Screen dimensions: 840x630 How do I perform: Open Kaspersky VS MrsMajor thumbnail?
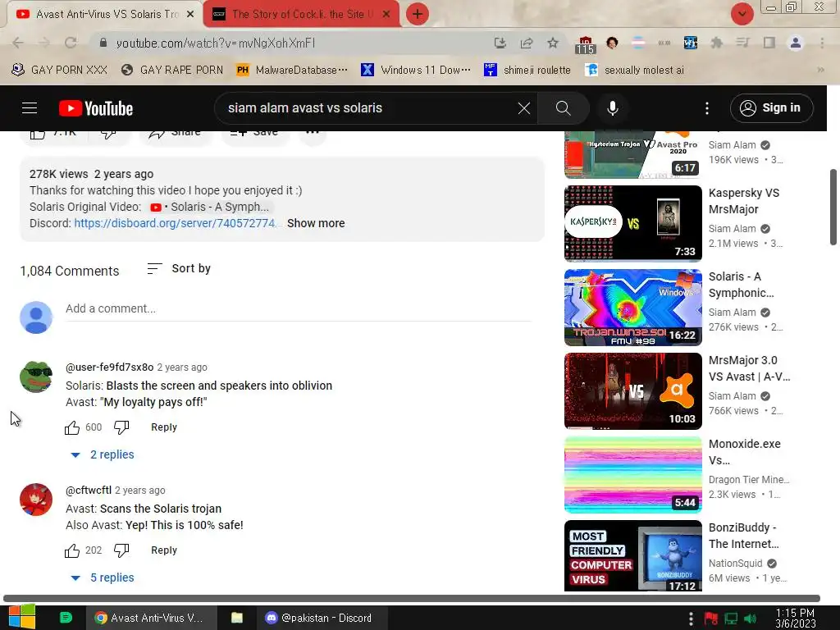pos(632,223)
